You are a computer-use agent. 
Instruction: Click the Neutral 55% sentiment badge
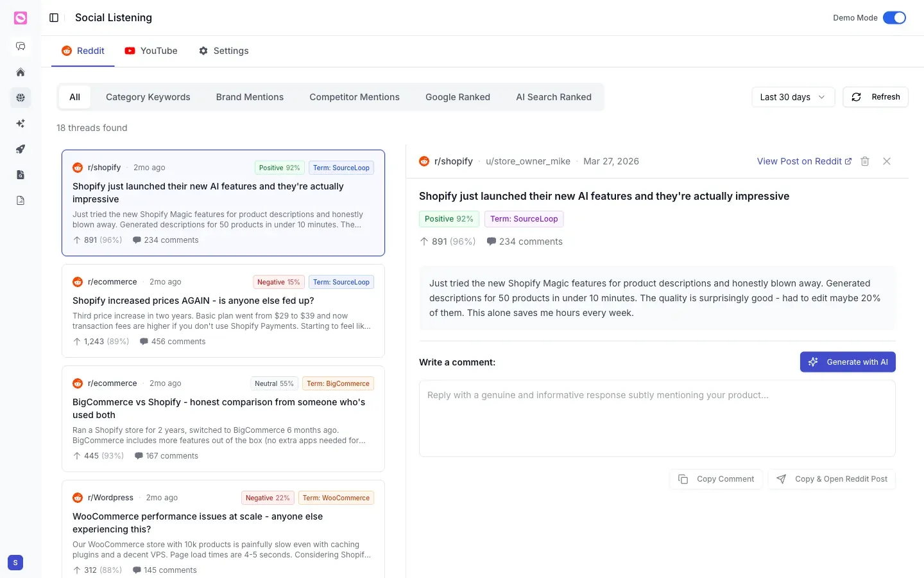pos(274,383)
